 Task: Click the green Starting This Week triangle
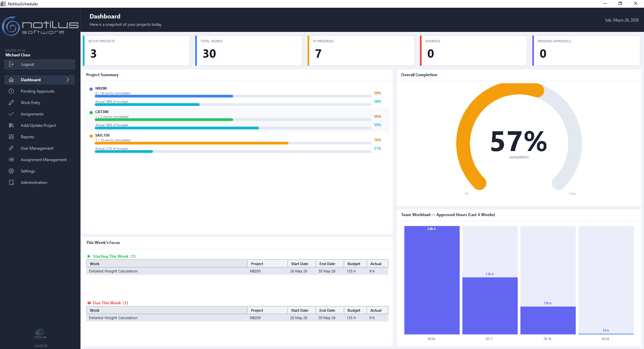click(x=89, y=256)
